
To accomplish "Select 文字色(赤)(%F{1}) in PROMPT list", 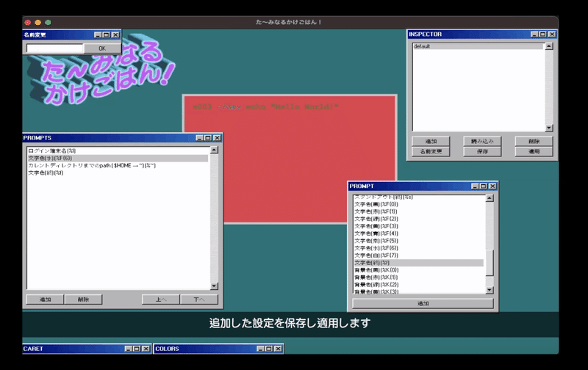I will 418,211.
